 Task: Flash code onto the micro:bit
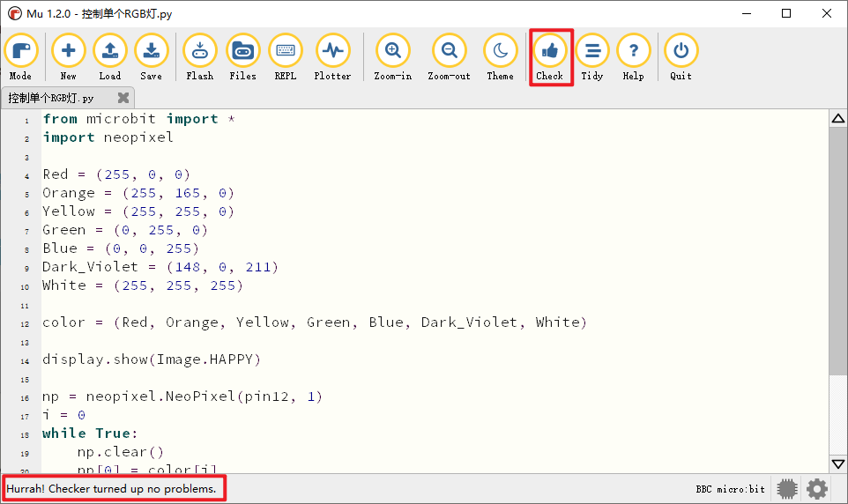(199, 56)
